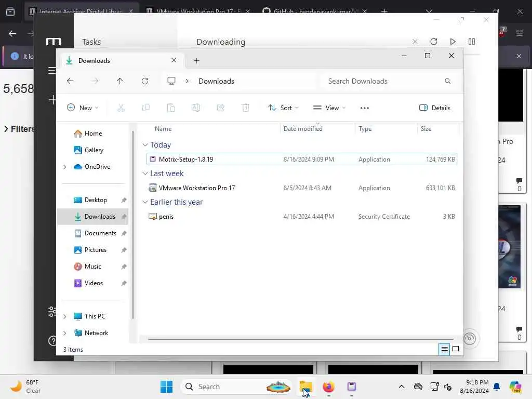Viewport: 532px width, 399px height.
Task: Open Firefox from the taskbar
Action: (x=328, y=387)
